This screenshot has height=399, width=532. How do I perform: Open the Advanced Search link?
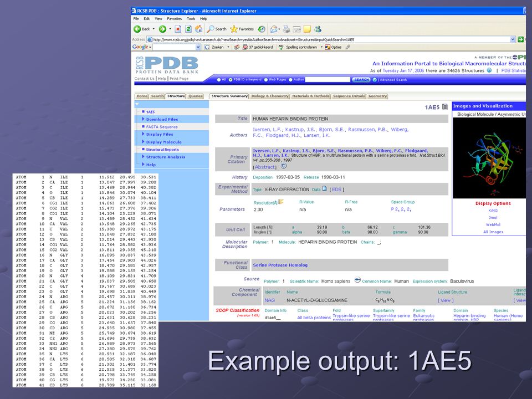[393, 80]
